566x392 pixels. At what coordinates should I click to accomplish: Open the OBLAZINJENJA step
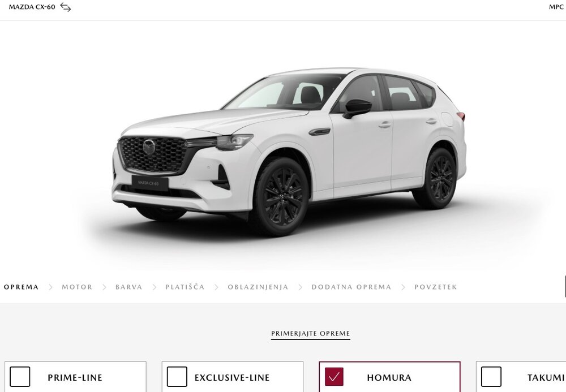pyautogui.click(x=258, y=287)
